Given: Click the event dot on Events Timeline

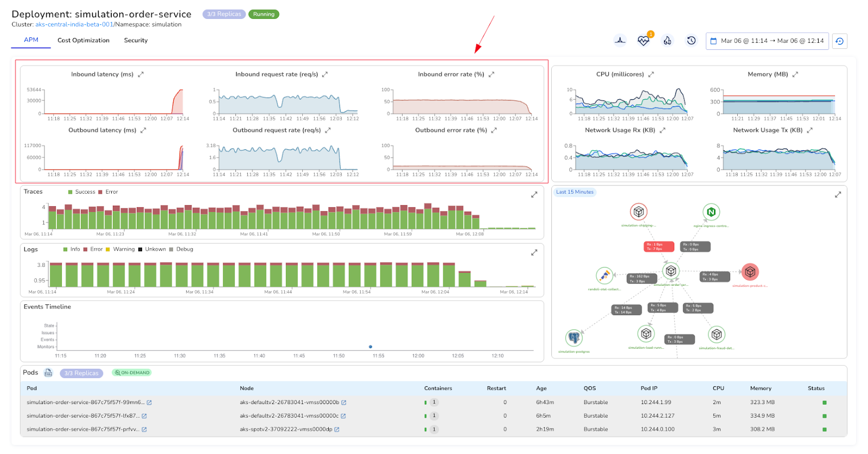Looking at the screenshot, I should [x=371, y=347].
